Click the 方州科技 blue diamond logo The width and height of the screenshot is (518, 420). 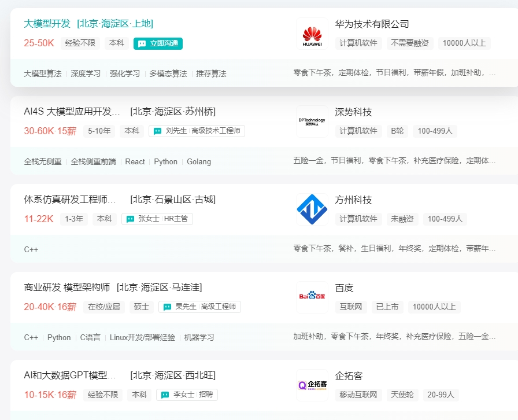point(312,209)
